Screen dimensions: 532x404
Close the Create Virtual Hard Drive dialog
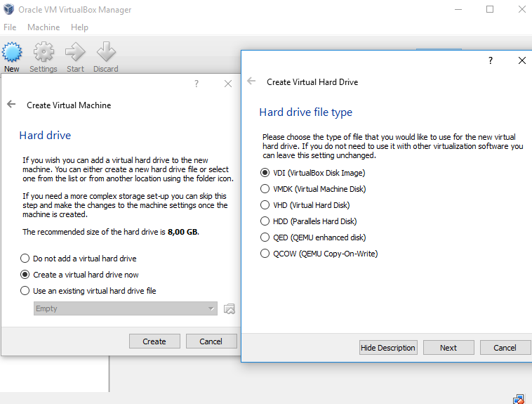click(x=521, y=60)
